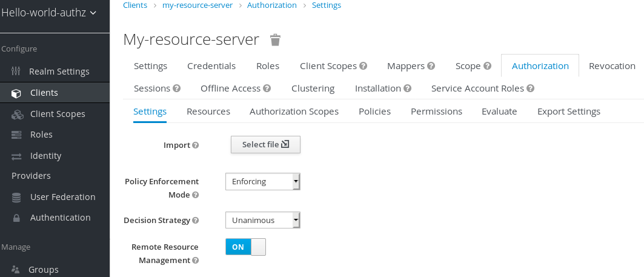
Task: Open Authorization Scopes sub-tab
Action: click(x=294, y=112)
